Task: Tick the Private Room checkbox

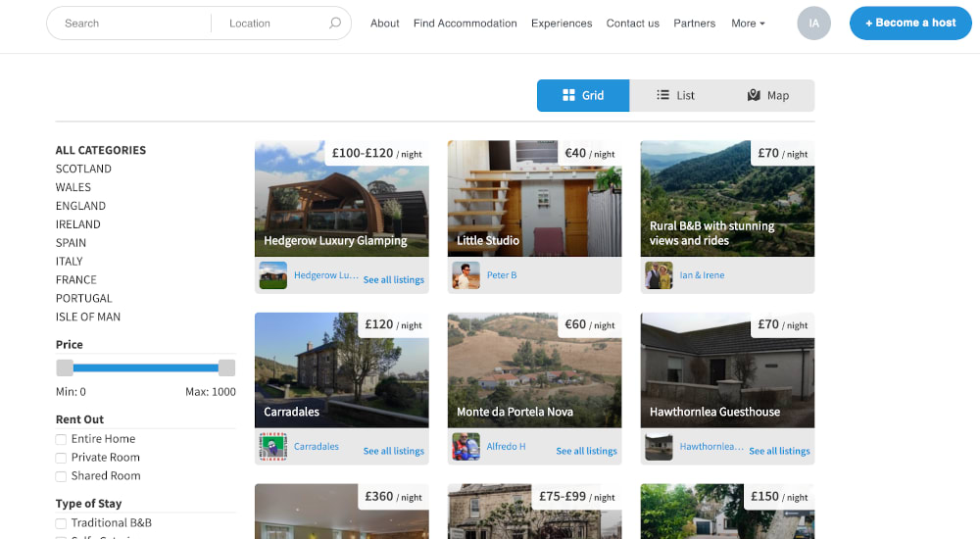Action: (61, 458)
